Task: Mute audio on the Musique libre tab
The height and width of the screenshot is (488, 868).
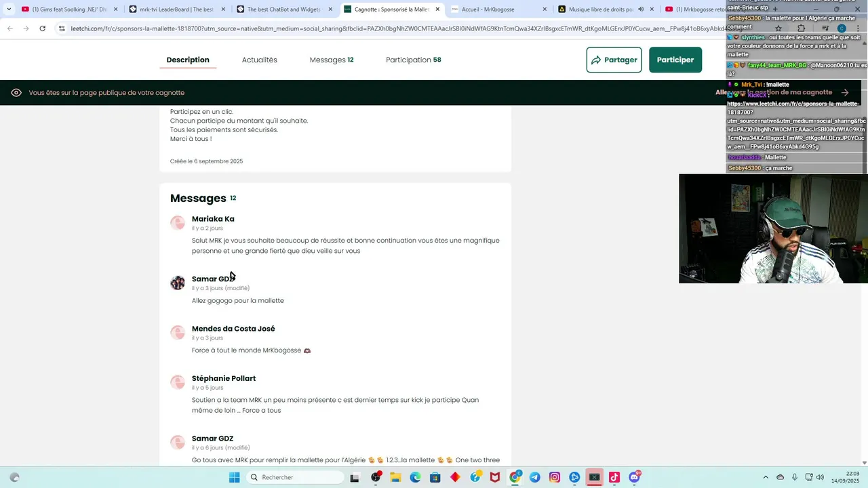Action: (641, 9)
